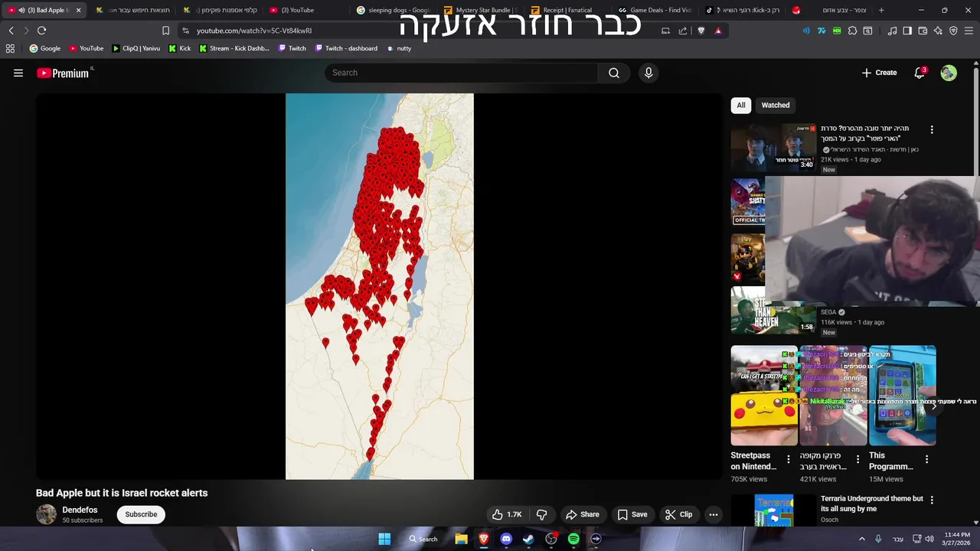Screen dimensions: 980x551
Task: Select the All filter chip
Action: point(741,105)
